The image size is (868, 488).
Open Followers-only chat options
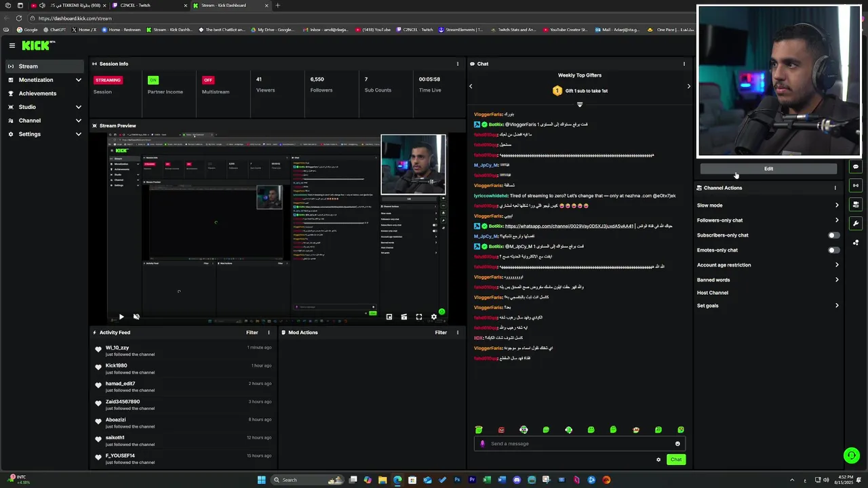click(x=768, y=220)
